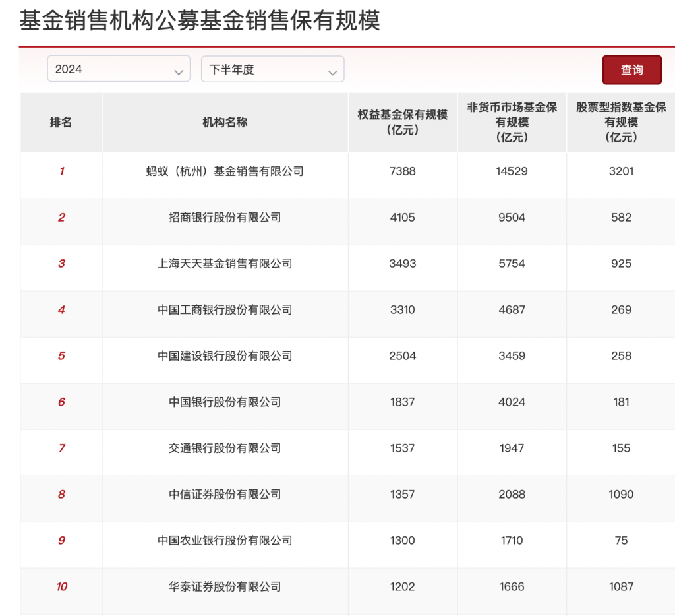Click 上海天天基金销售有限公司 institution name
Image resolution: width=675 pixels, height=616 pixels.
point(225,264)
